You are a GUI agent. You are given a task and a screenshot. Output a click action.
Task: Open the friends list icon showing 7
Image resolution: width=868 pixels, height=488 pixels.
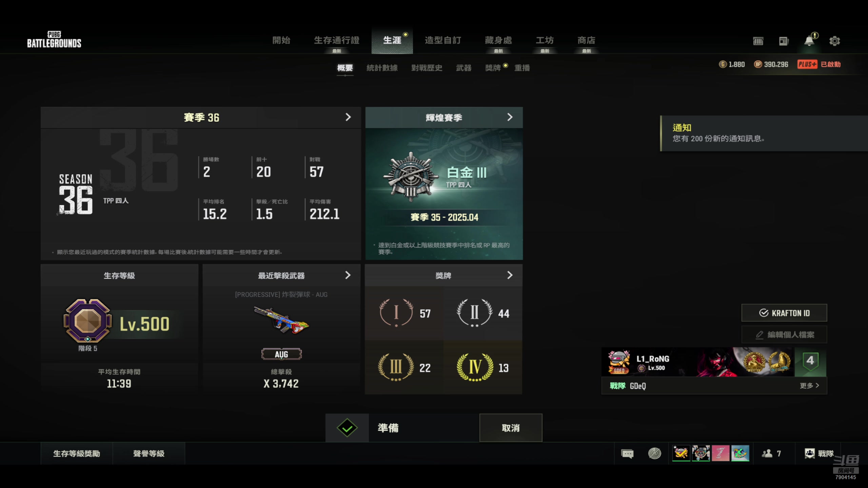771,453
